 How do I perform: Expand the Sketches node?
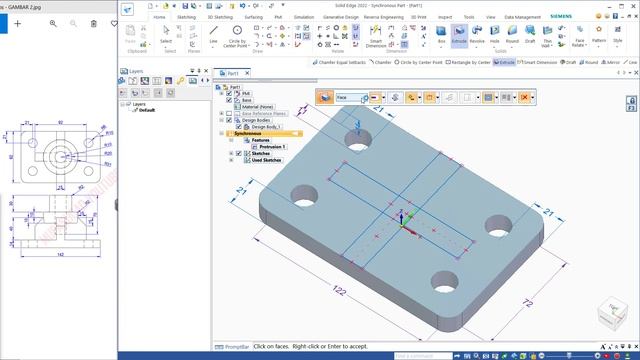pos(231,153)
